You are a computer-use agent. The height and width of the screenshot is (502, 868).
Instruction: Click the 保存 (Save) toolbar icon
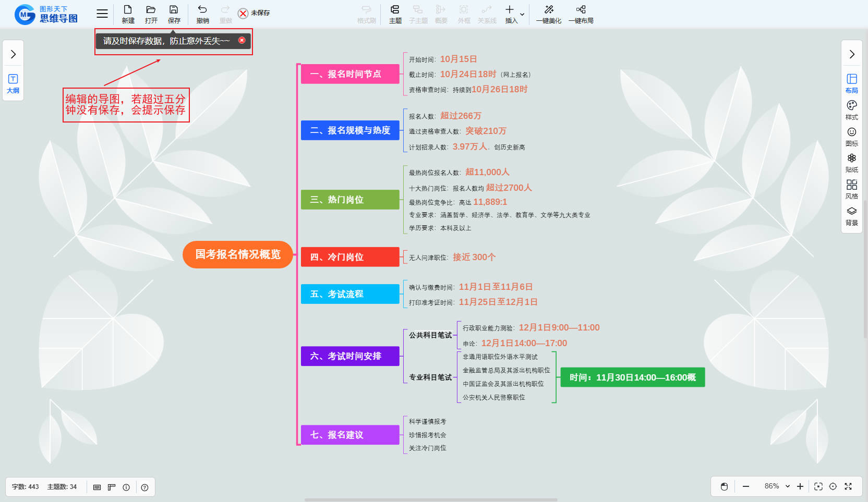click(x=174, y=14)
